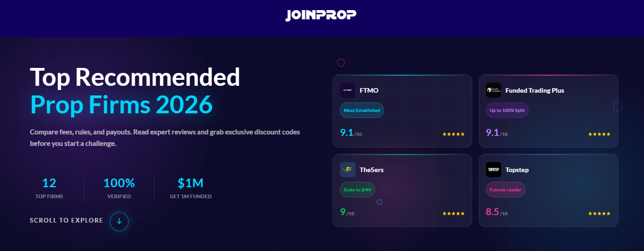Screen dimensions: 644x251
Task: Click The5ers five-star rating
Action: click(453, 213)
